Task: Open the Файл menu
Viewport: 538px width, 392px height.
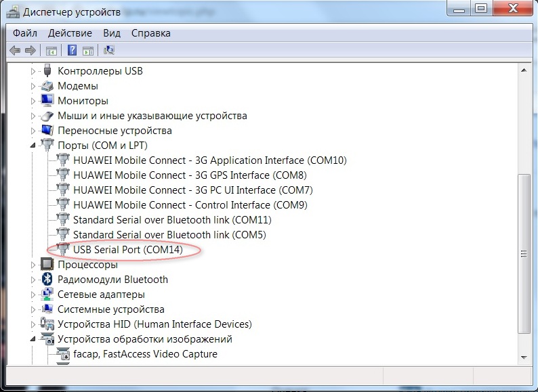Action: (24, 33)
